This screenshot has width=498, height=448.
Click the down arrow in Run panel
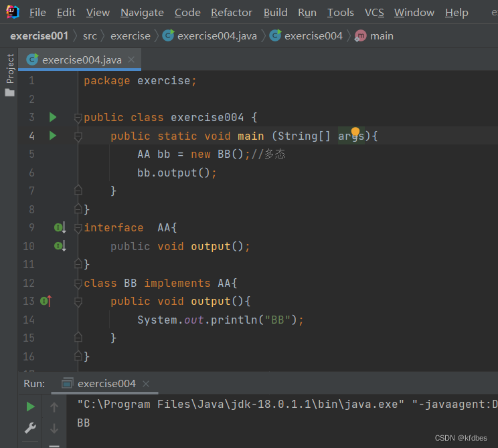pyautogui.click(x=54, y=428)
